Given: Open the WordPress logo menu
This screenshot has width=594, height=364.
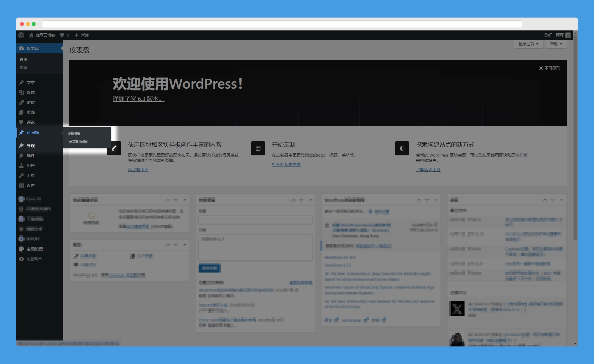Looking at the screenshot, I should [x=21, y=35].
